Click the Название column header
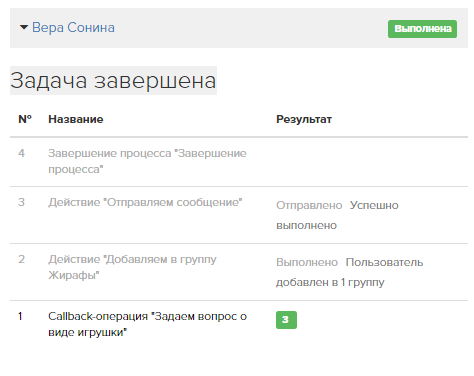 [x=76, y=119]
